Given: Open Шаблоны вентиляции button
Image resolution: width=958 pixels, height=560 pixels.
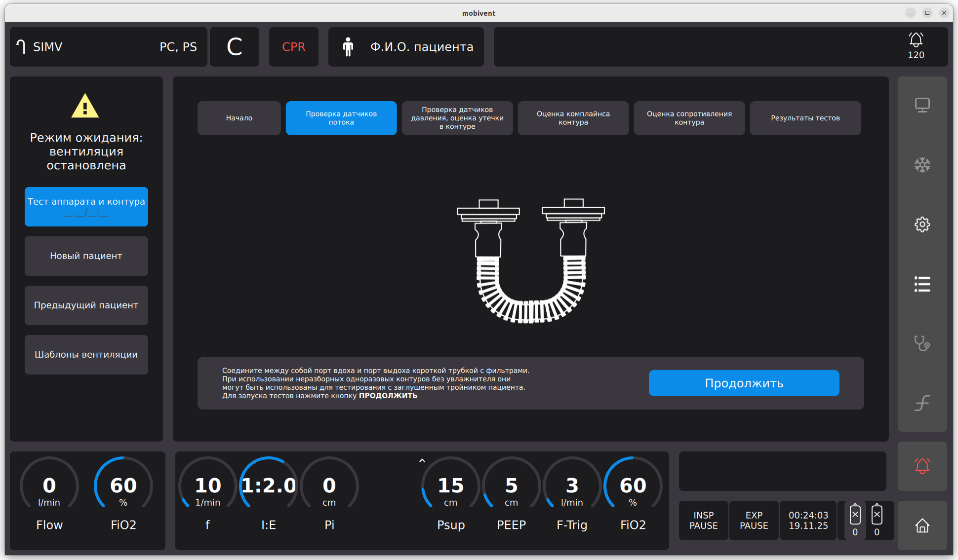Looking at the screenshot, I should [x=86, y=355].
